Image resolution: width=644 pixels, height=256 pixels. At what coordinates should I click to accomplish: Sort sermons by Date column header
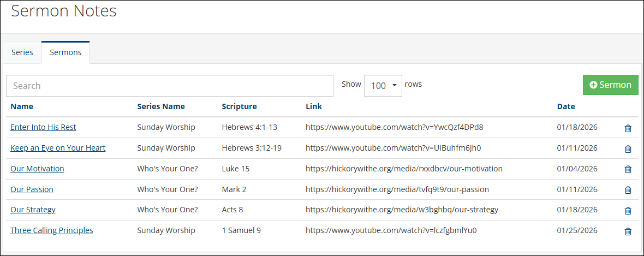565,106
